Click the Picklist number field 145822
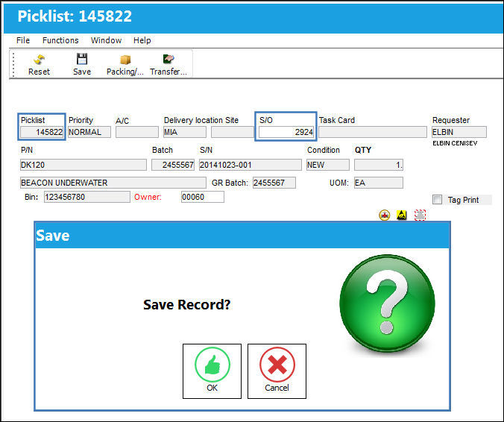The width and height of the screenshot is (504, 422). 42,132
